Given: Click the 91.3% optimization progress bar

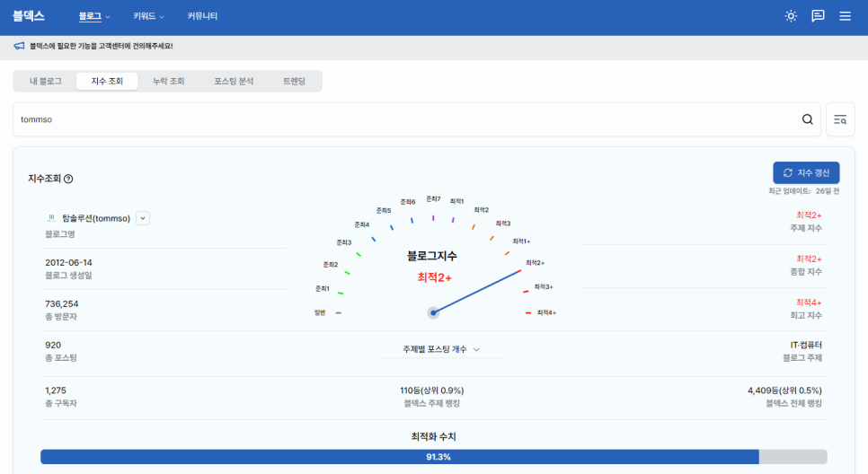Looking at the screenshot, I should [433, 457].
